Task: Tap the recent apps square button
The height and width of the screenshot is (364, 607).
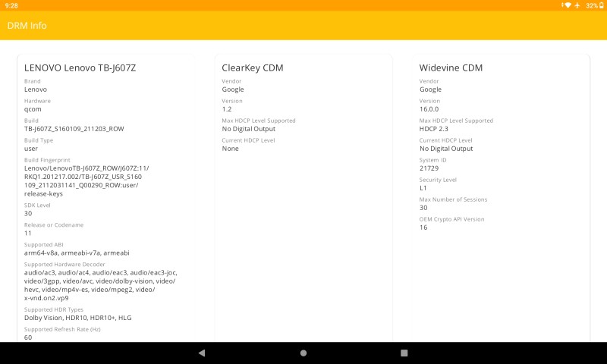Action: coord(404,353)
